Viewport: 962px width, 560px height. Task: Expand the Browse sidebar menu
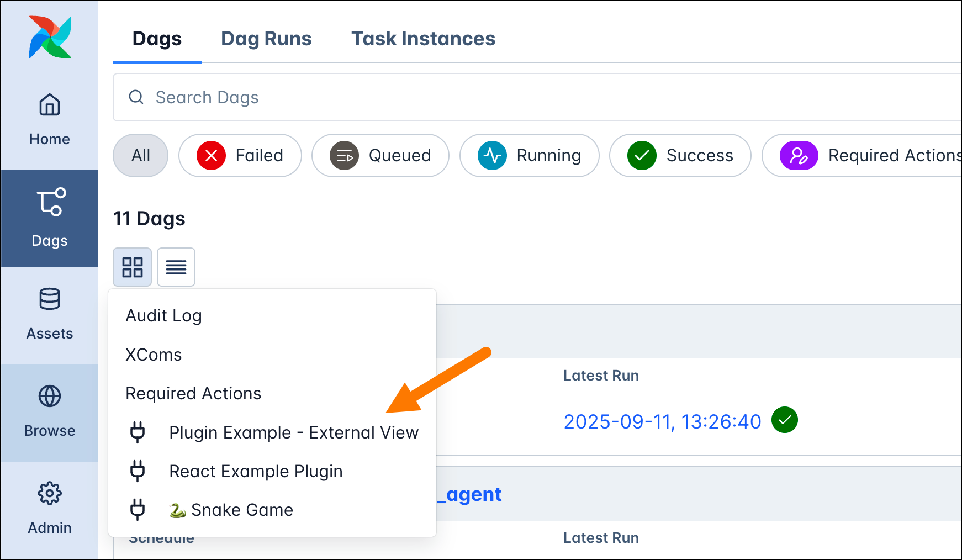(50, 412)
